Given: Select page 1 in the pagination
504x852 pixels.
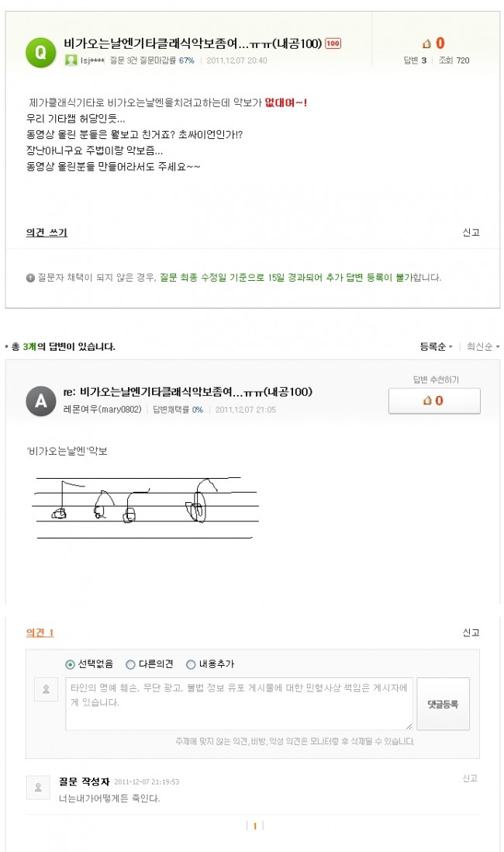Looking at the screenshot, I should 254,826.
